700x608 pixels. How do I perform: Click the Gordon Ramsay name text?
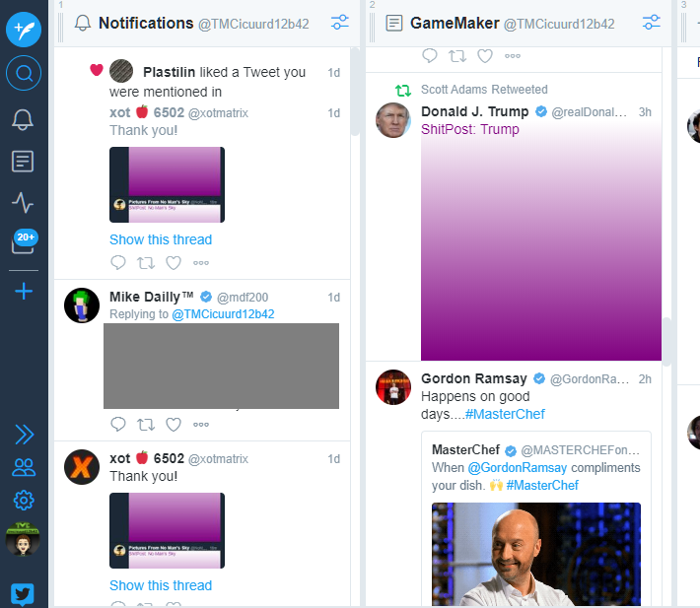click(474, 378)
